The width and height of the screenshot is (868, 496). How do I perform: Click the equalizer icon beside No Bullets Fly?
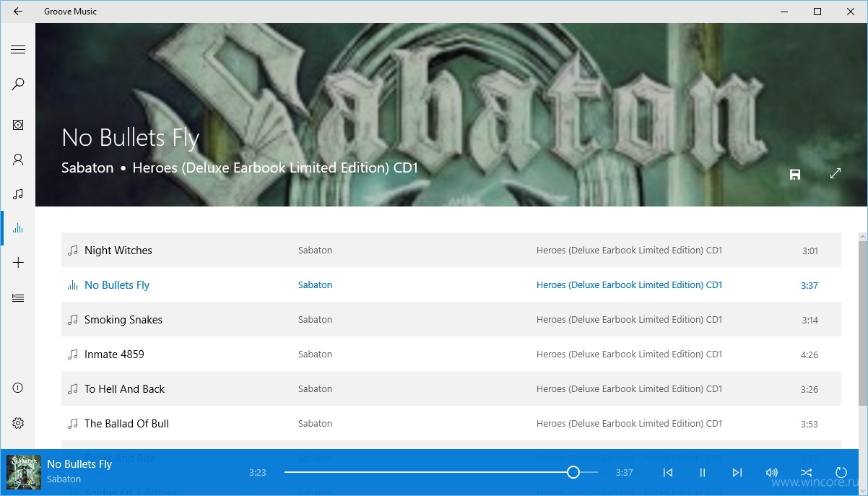(x=72, y=285)
